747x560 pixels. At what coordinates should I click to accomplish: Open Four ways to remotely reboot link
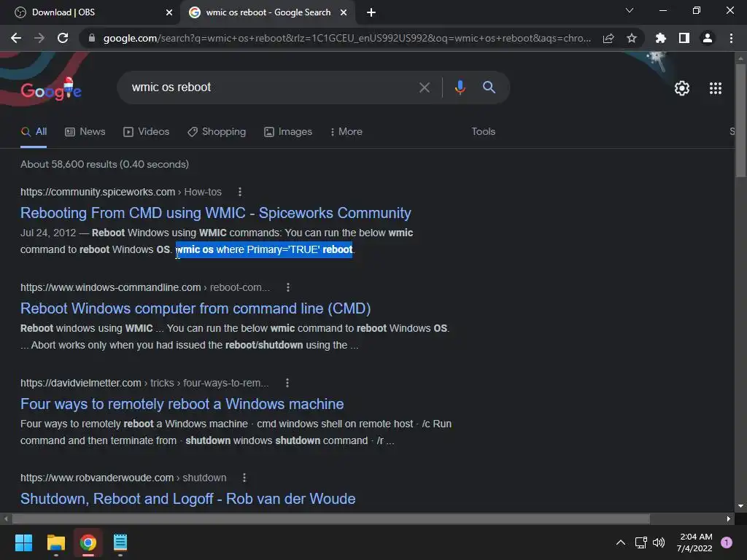pos(182,404)
